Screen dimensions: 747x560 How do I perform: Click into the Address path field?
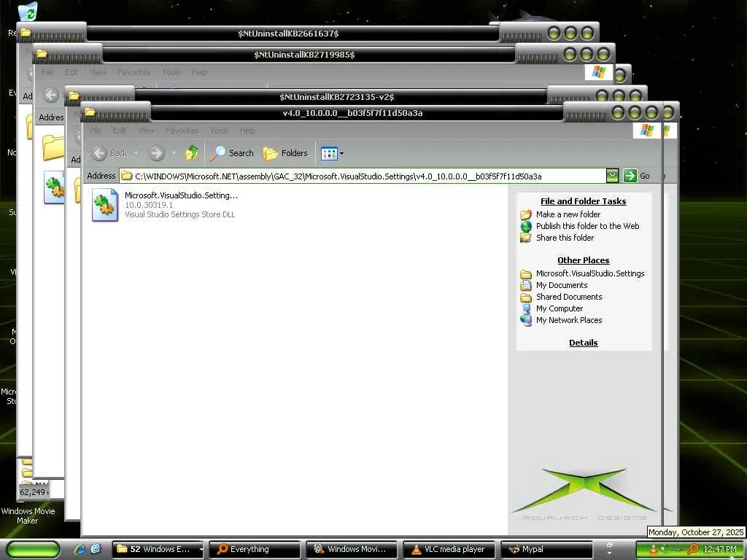(x=363, y=176)
